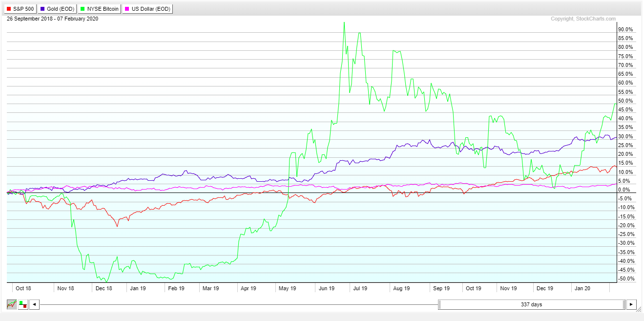Viewport: 644px width, 321px height.
Task: Toggle the NYSE Bitcoin series button
Action: [x=99, y=9]
